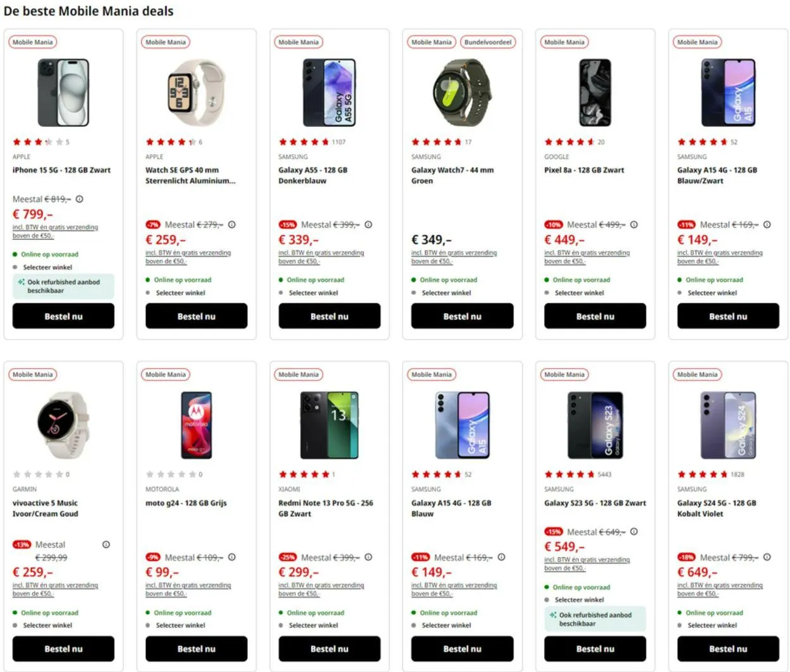790x672 pixels.
Task: Show price info for Galaxy S24 Kobalt Violet
Action: tap(767, 557)
